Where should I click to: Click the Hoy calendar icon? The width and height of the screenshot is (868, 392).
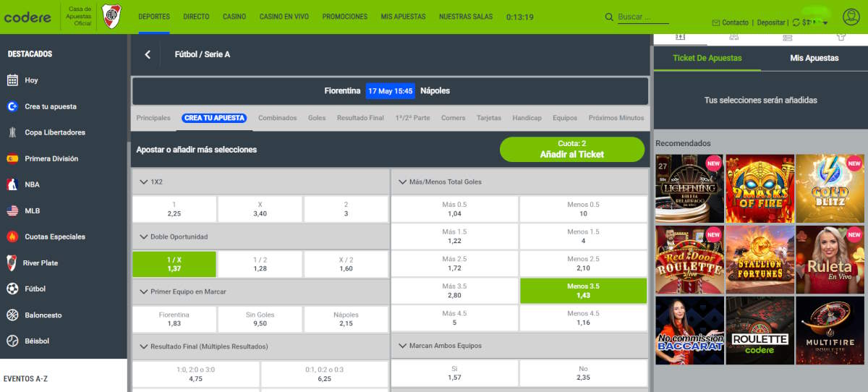coord(12,80)
